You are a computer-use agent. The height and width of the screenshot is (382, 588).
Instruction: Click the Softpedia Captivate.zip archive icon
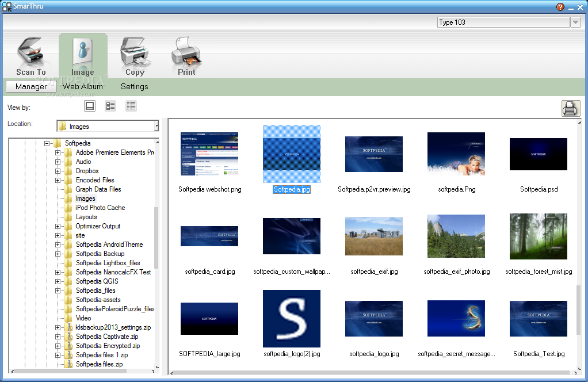pos(68,337)
